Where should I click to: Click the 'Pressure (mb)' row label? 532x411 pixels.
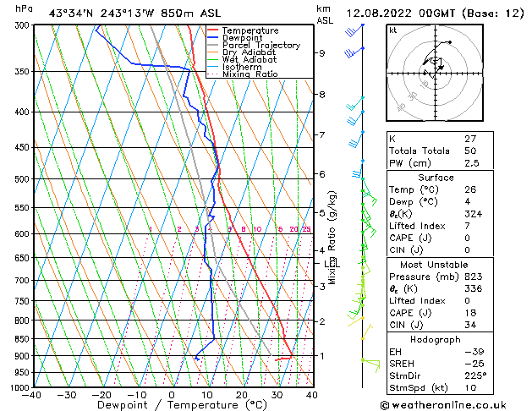coord(424,277)
